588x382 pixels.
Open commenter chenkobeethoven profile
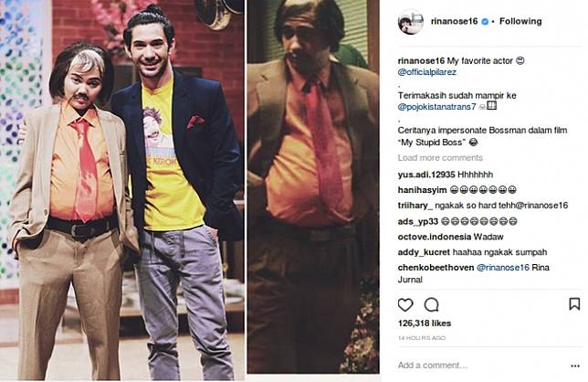tap(436, 268)
